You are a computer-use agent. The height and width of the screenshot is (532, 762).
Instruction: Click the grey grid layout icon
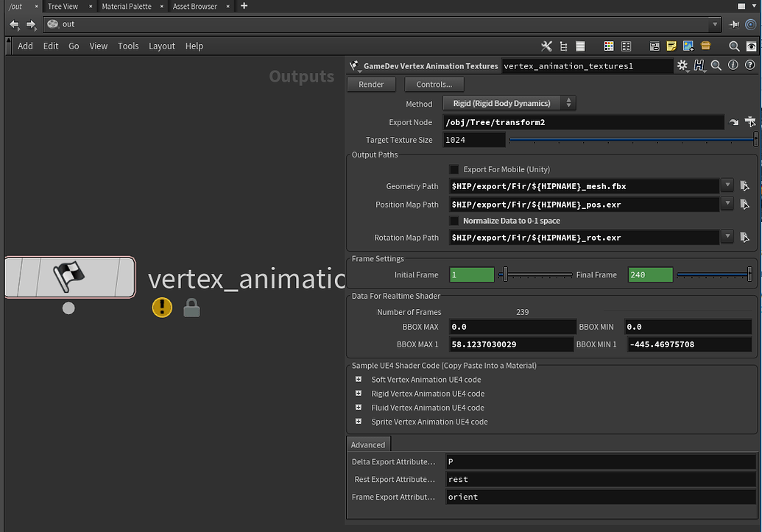click(x=626, y=46)
